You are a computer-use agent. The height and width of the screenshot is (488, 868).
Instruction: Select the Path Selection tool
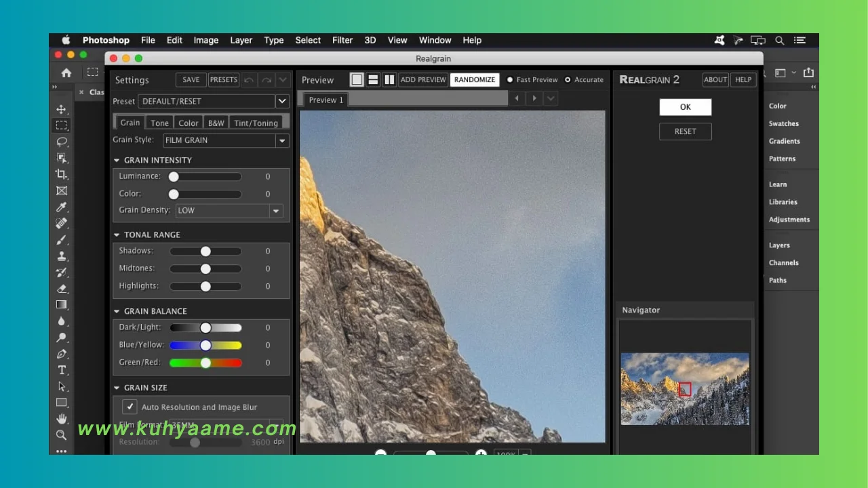[x=62, y=386]
